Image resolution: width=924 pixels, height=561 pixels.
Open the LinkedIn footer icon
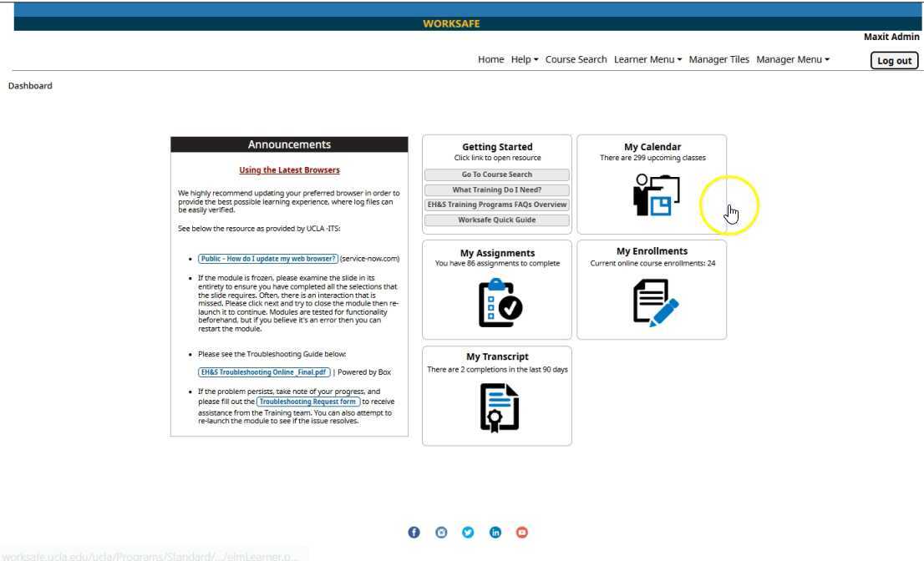click(495, 532)
